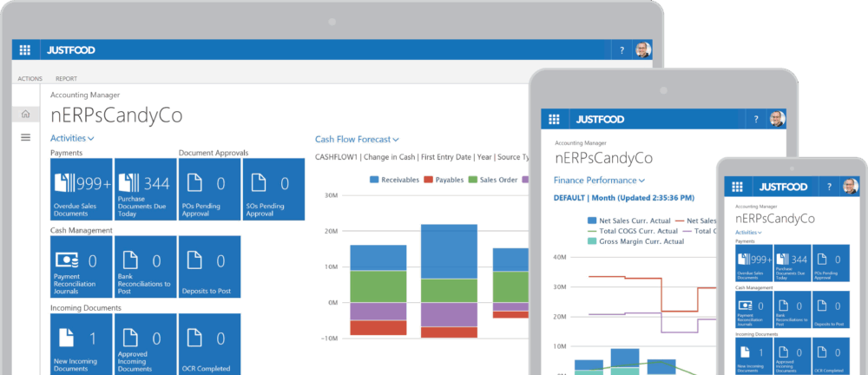Expand Finance Performance dropdown on tablet
Image resolution: width=868 pixels, height=375 pixels.
click(x=599, y=181)
